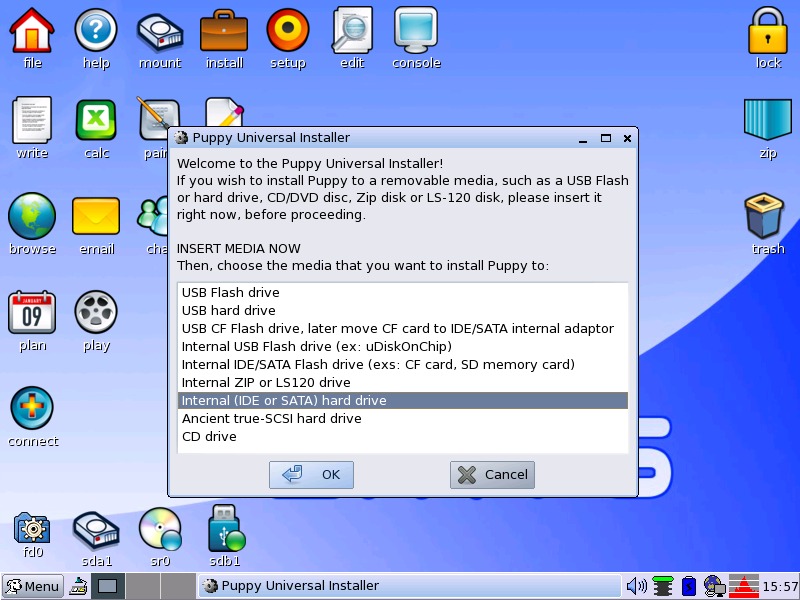Open the sdb1 USB drive icon

point(226,529)
